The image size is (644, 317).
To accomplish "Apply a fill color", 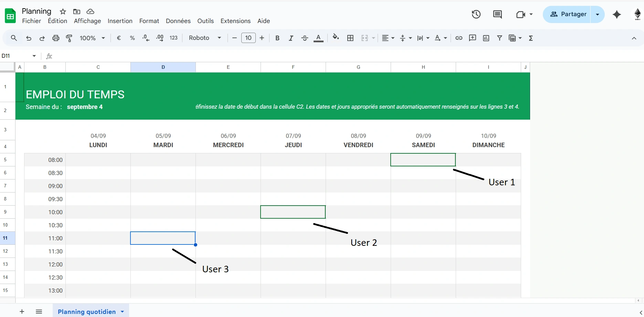I will (x=336, y=38).
